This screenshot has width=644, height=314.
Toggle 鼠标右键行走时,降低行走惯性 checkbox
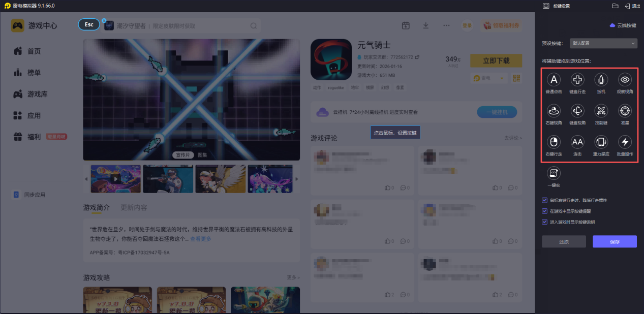(x=545, y=200)
